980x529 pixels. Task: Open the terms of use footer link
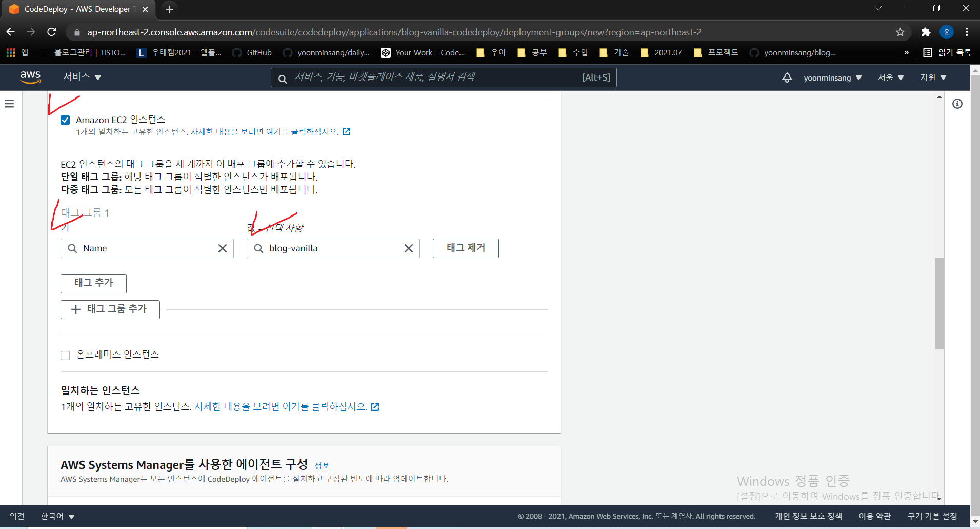pos(874,516)
